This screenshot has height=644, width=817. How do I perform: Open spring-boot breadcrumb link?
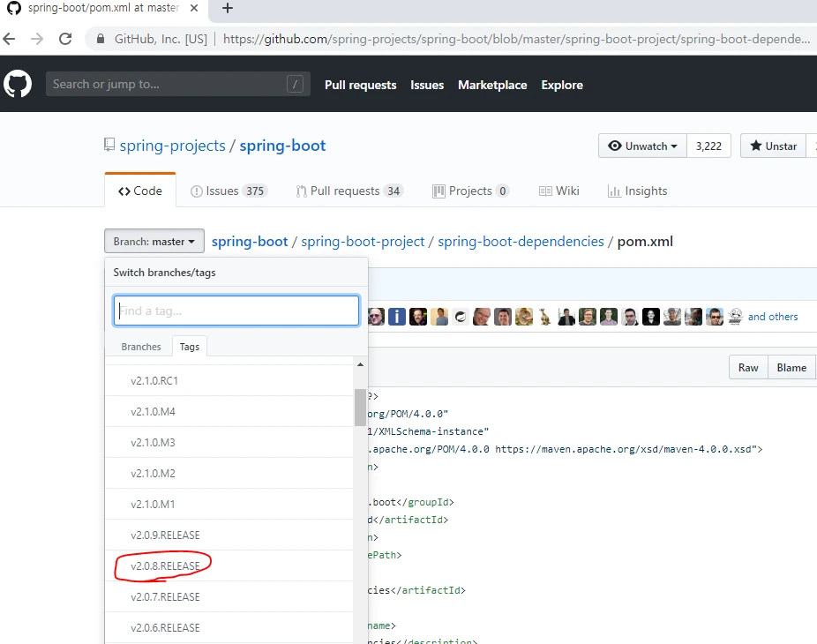coord(250,241)
